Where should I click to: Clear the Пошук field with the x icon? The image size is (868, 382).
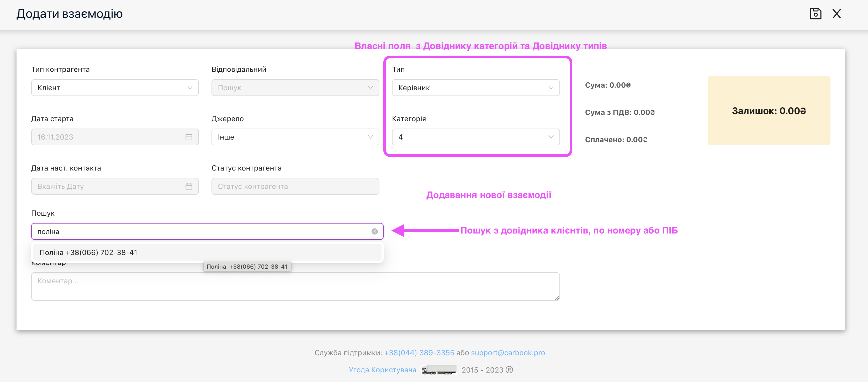(x=374, y=231)
